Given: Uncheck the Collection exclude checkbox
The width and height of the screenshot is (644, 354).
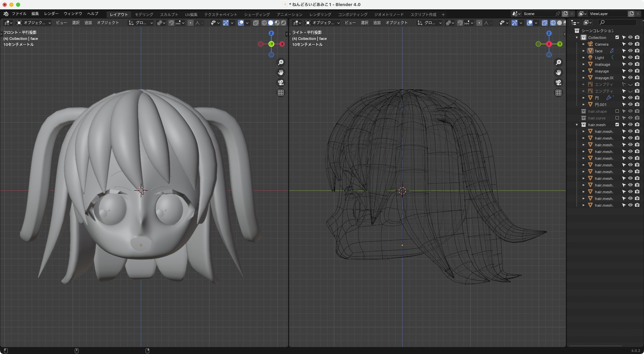Looking at the screenshot, I should click(x=617, y=37).
